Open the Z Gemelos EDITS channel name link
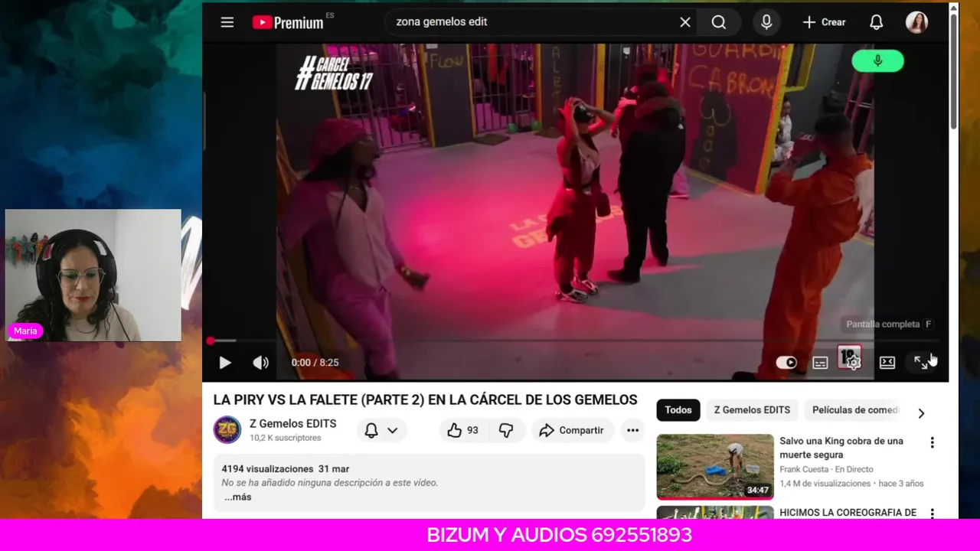 [x=292, y=424]
